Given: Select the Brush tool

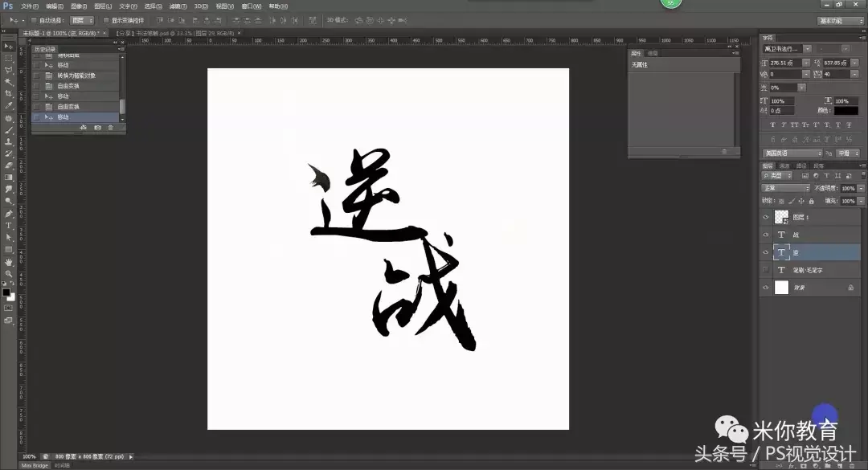Looking at the screenshot, I should 8,130.
